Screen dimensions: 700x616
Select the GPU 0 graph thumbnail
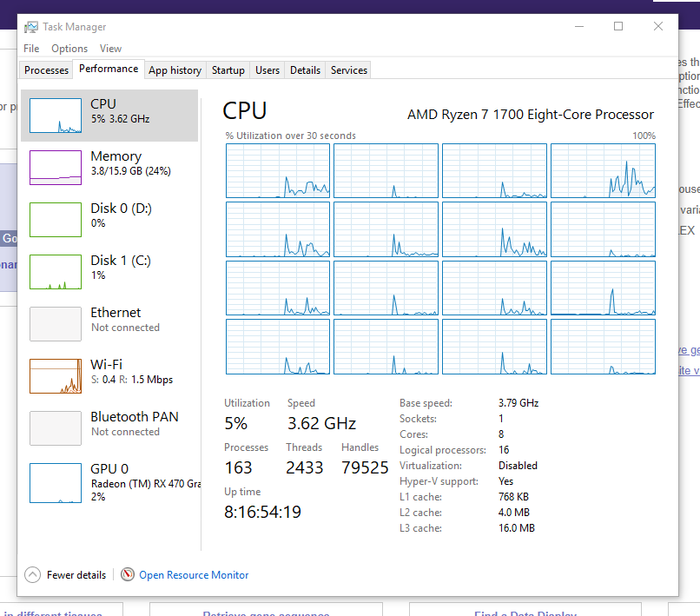point(56,483)
